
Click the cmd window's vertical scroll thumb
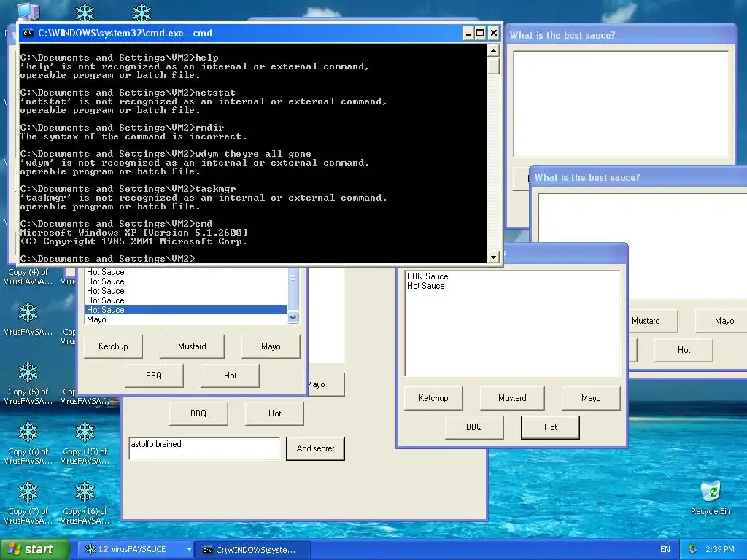pos(494,65)
